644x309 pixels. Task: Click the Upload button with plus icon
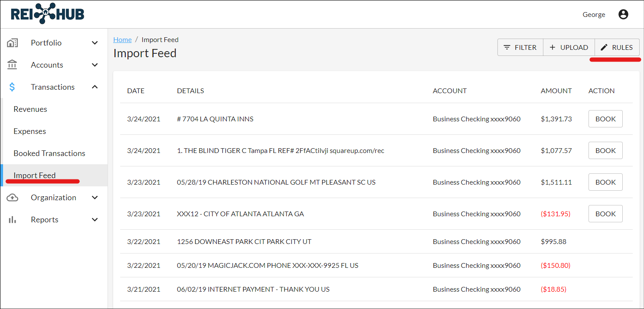(x=569, y=47)
